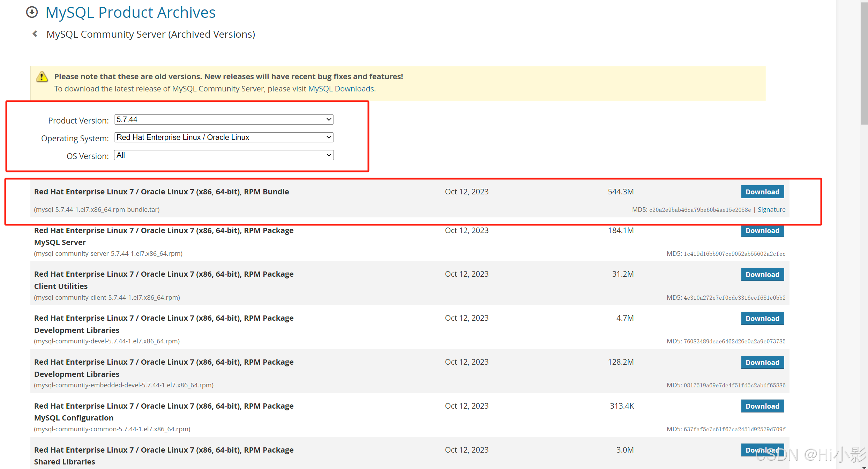Click filename mysql-community-devel-5.7.44-1.el7.x86_64.rpm
Screen dimensions: 868x469
pyautogui.click(x=107, y=341)
